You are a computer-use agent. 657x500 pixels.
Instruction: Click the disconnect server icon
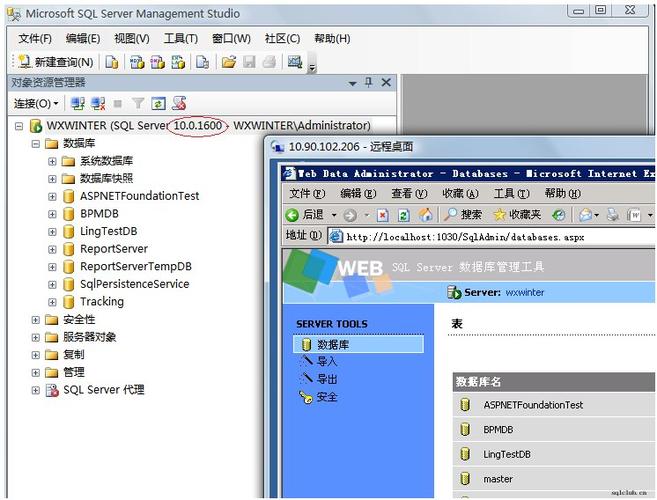tap(98, 103)
